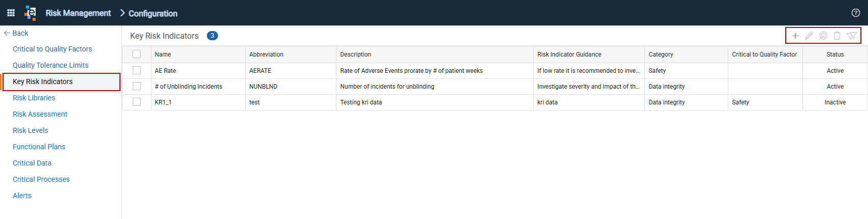Tick the KR1_1 row checkbox
The image size is (868, 219).
[x=137, y=102]
